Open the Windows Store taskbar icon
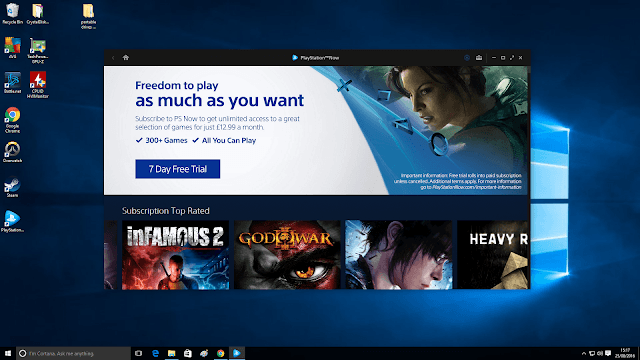The width and height of the screenshot is (640, 360). click(x=188, y=353)
